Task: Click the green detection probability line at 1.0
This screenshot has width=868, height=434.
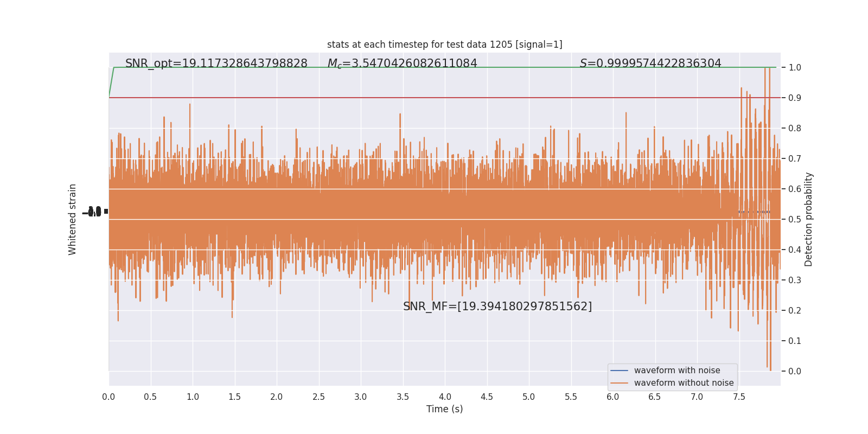Action: pos(444,67)
